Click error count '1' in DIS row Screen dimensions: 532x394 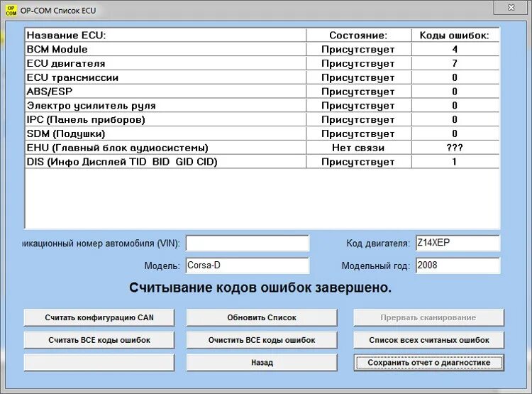tap(455, 162)
